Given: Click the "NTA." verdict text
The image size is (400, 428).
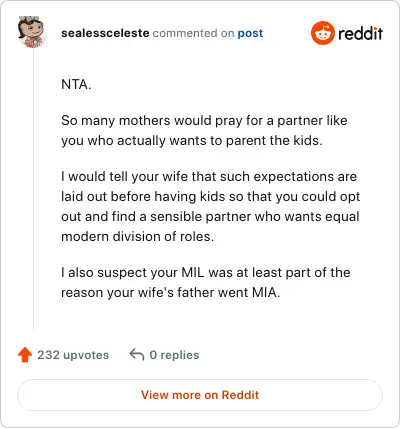Looking at the screenshot, I should 76,84.
